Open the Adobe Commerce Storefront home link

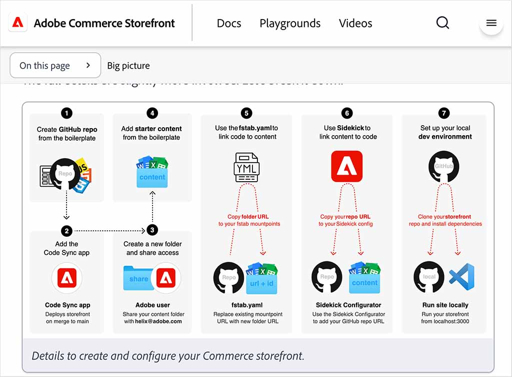(x=104, y=23)
